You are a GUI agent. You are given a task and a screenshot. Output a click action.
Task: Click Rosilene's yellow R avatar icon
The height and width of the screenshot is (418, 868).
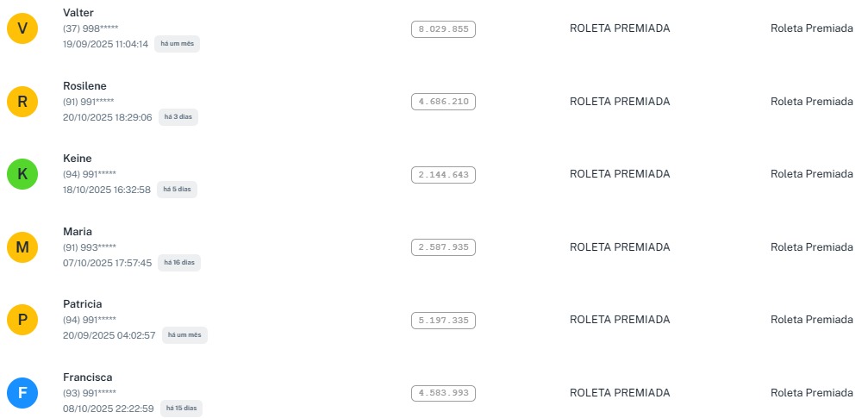[22, 102]
